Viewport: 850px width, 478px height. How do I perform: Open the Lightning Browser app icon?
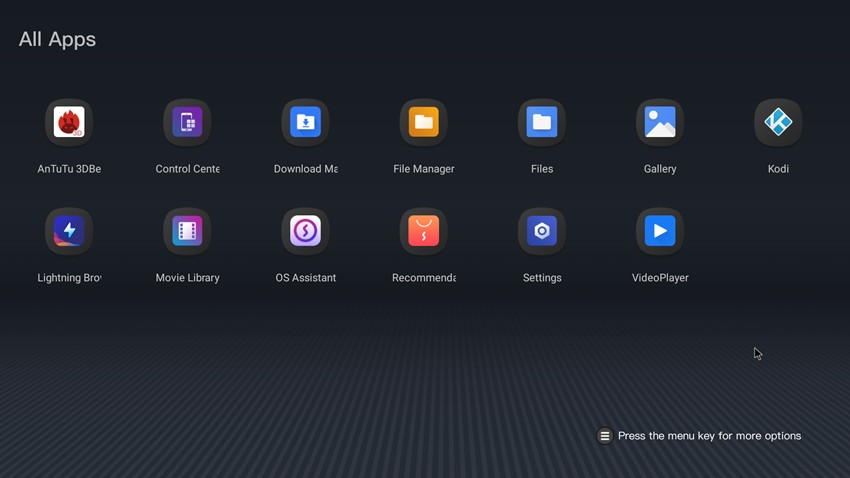69,232
